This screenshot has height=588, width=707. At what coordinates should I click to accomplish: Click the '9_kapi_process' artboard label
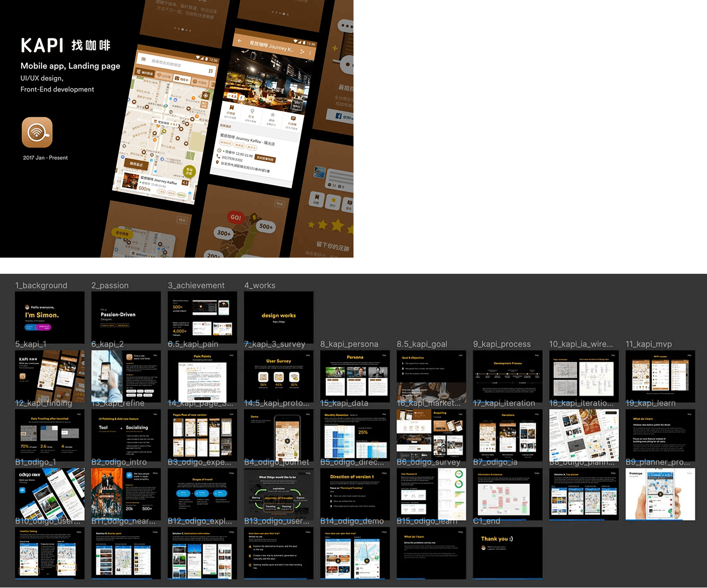[x=501, y=344]
